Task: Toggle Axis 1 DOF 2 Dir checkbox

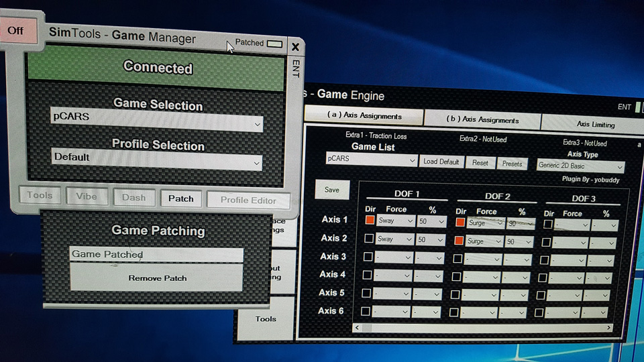Action: 460,223
